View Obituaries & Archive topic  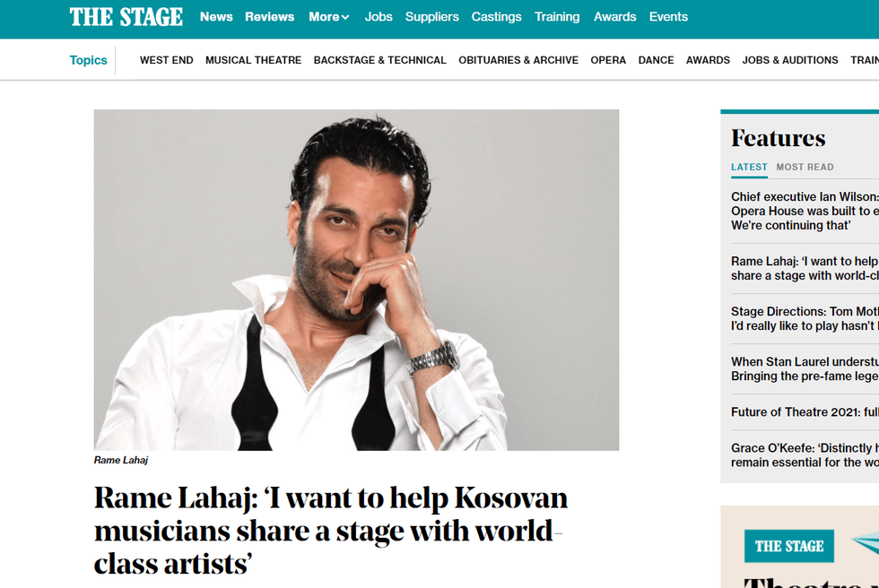518,60
